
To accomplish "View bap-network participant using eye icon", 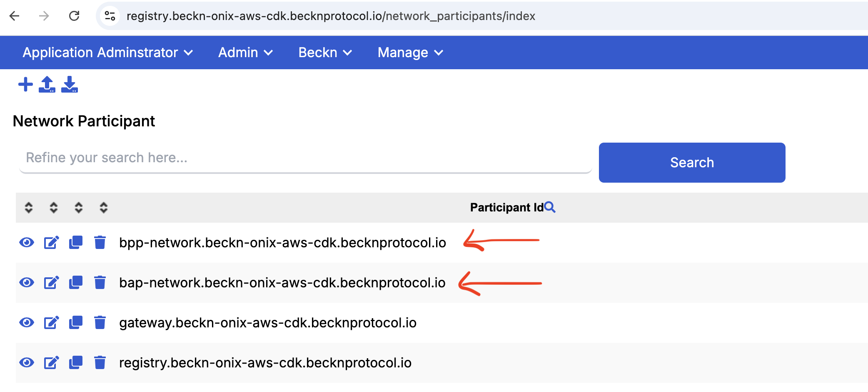I will coord(27,283).
